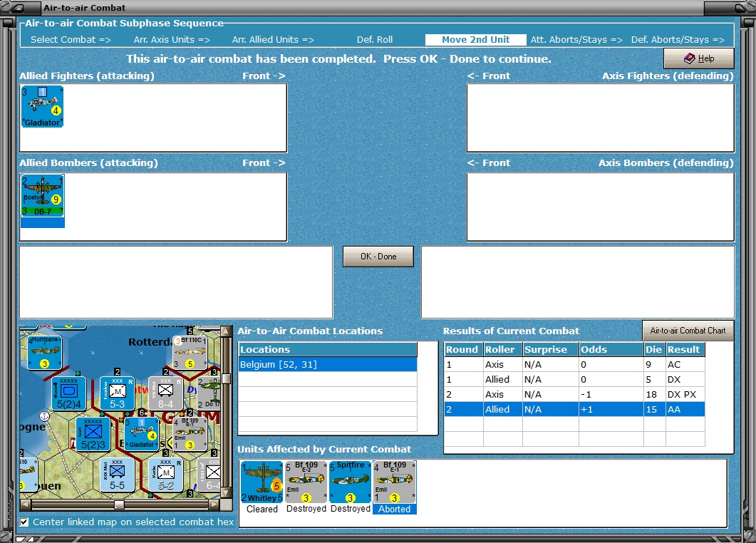This screenshot has height=543, width=756.
Task: Select round 2 Axis result row DX PX
Action: (574, 395)
